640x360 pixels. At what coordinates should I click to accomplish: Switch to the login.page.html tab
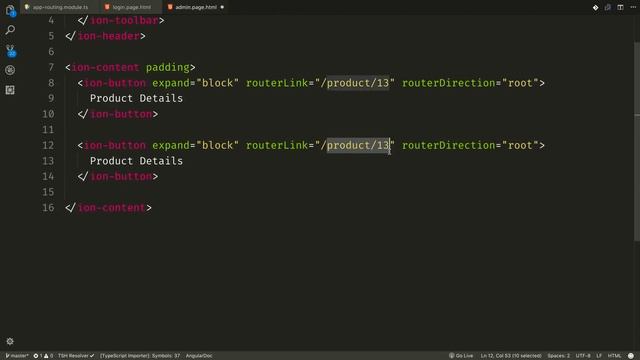(131, 7)
